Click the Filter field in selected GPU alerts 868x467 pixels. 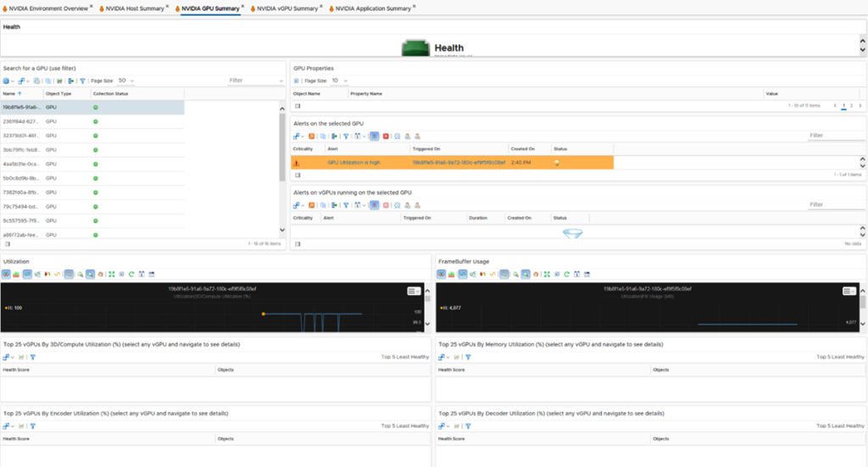tap(836, 136)
